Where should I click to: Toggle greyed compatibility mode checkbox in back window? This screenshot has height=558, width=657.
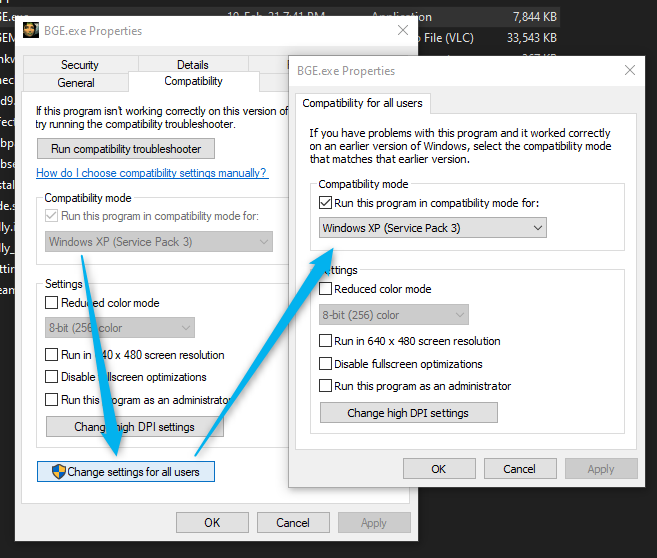(52, 216)
